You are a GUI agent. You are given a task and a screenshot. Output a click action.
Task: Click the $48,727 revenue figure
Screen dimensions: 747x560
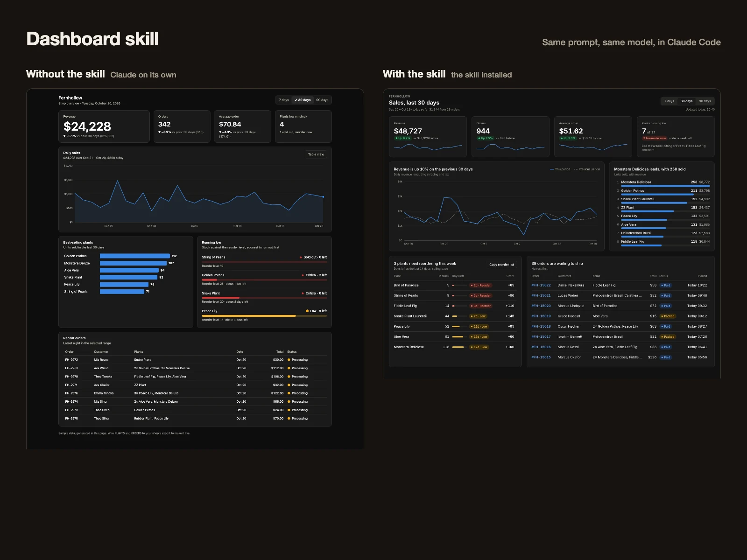click(x=408, y=131)
